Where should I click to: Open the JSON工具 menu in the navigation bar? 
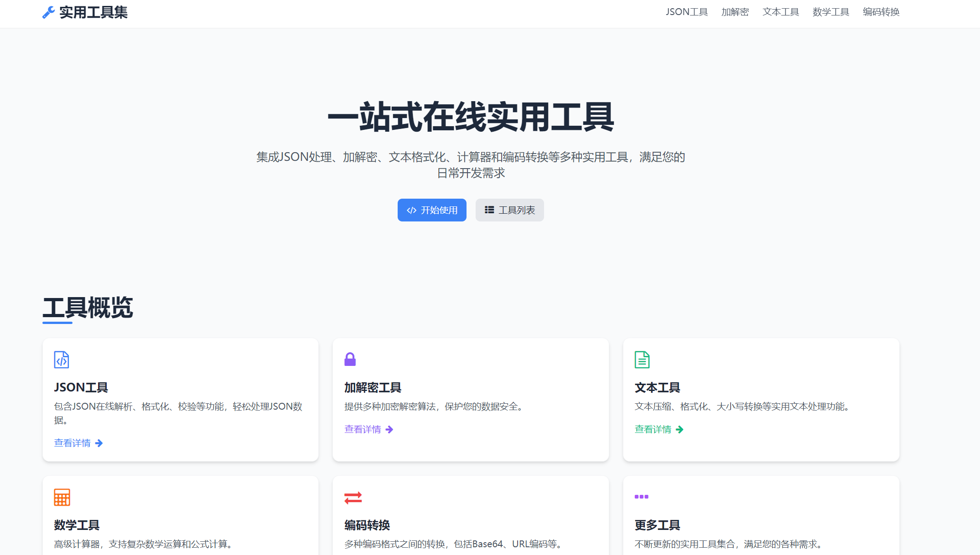[687, 12]
